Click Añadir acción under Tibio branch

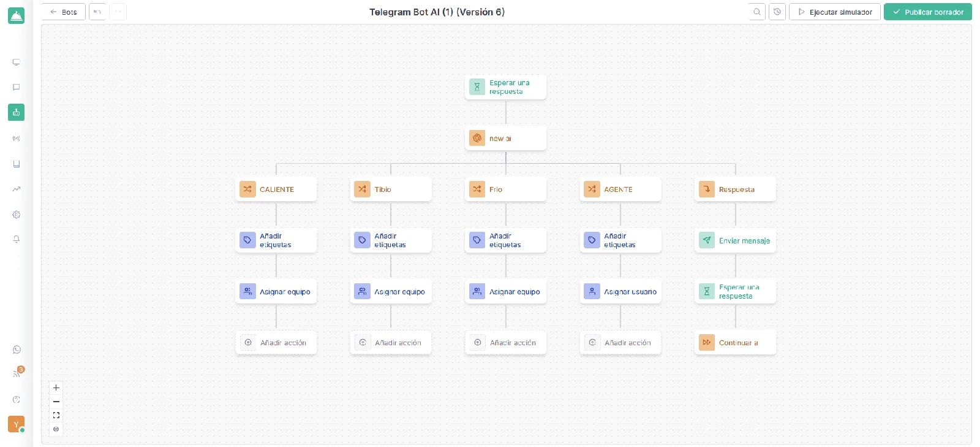click(x=391, y=343)
